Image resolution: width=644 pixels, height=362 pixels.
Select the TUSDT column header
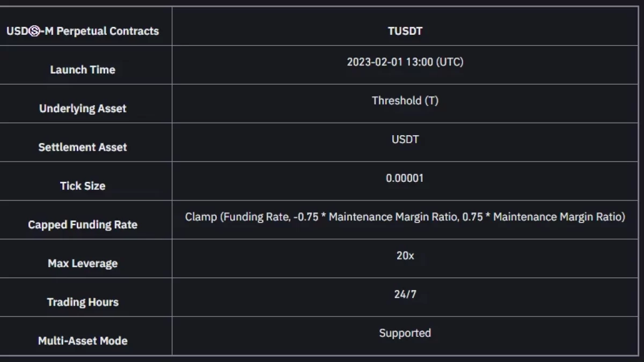tap(405, 31)
